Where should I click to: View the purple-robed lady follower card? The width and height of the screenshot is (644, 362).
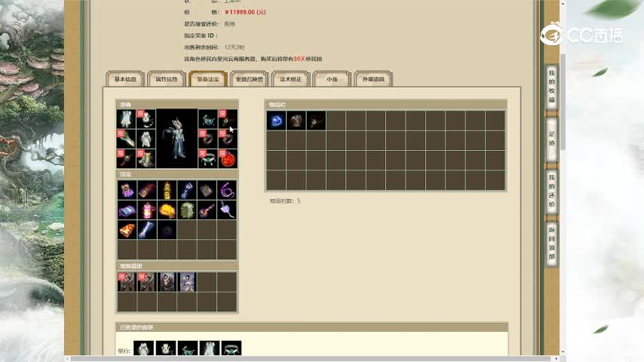click(x=187, y=282)
